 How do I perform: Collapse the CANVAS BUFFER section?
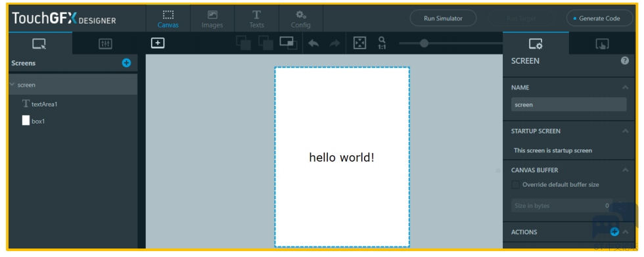click(625, 170)
